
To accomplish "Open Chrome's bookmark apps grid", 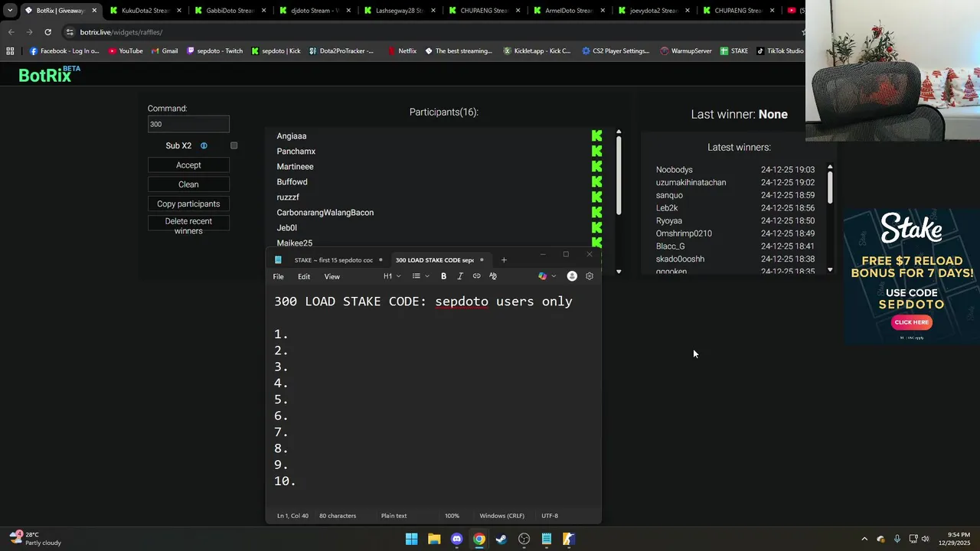I will point(10,51).
